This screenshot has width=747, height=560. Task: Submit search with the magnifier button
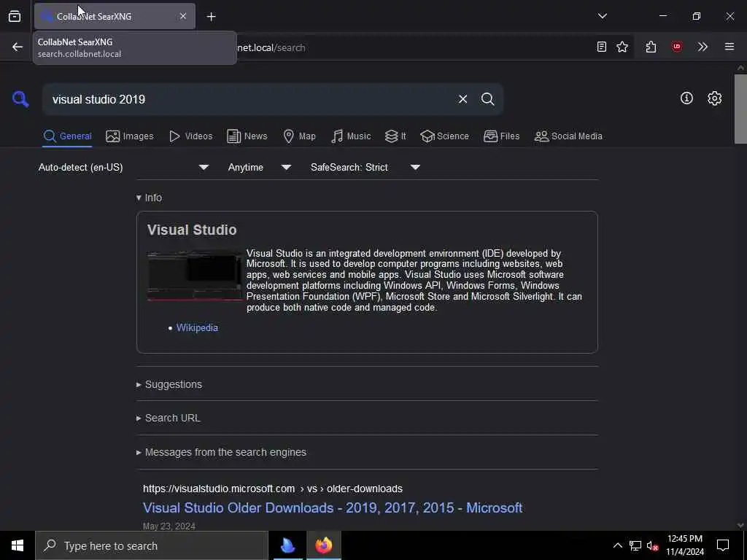tap(487, 99)
